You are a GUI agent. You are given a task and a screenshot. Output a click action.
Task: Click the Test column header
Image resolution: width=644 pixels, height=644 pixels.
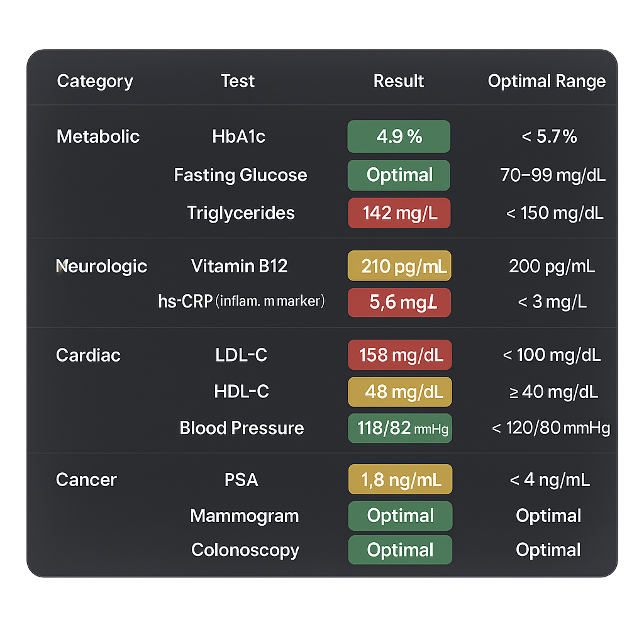pyautogui.click(x=238, y=81)
